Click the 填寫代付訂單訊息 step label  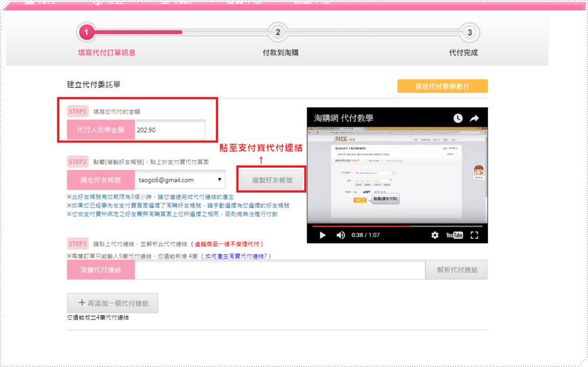[x=107, y=52]
